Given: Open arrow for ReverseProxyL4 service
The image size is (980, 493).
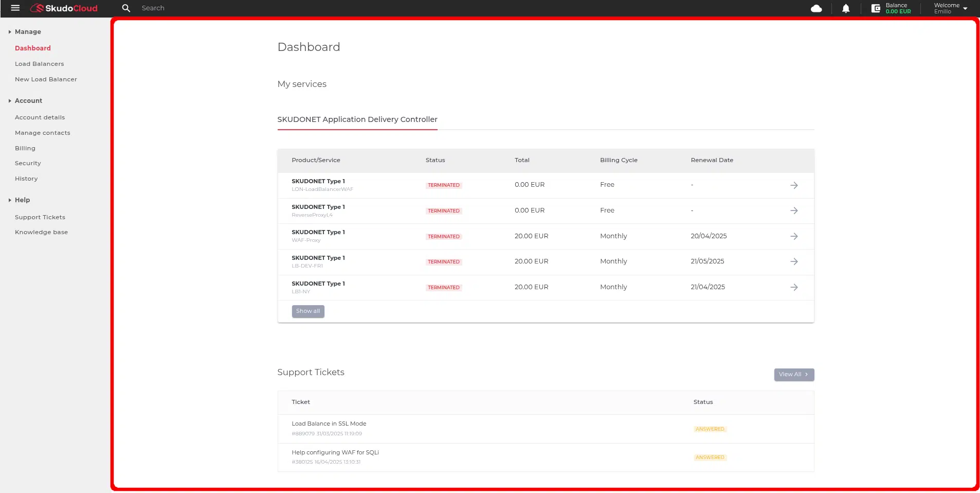Looking at the screenshot, I should click(x=794, y=211).
